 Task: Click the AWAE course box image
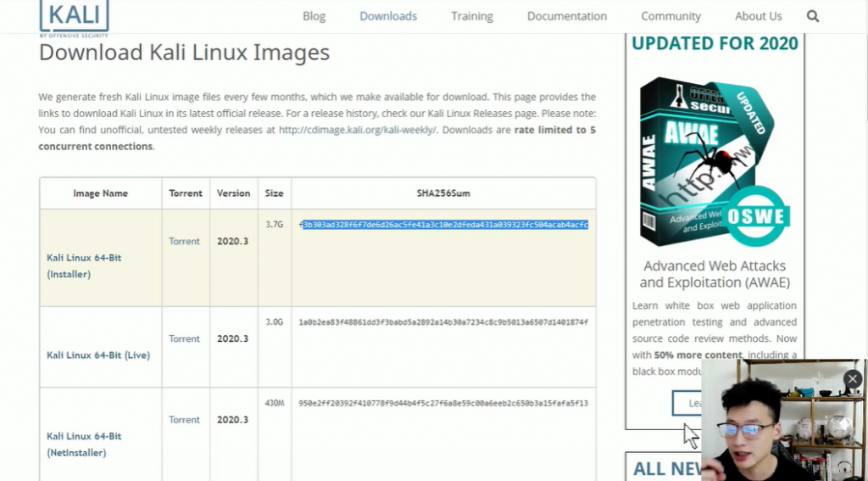click(715, 162)
